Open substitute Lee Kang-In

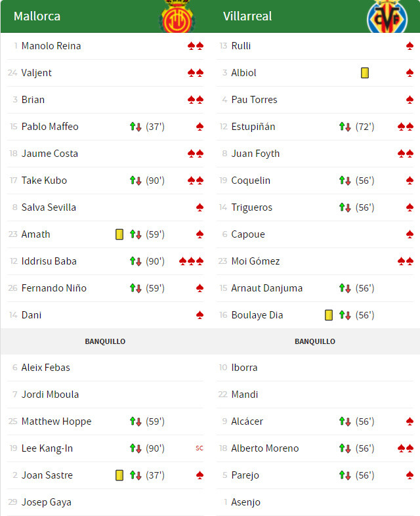tap(47, 448)
